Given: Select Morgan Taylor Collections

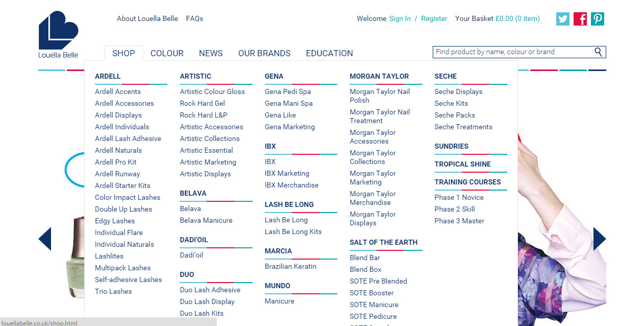Looking at the screenshot, I should pos(373,157).
